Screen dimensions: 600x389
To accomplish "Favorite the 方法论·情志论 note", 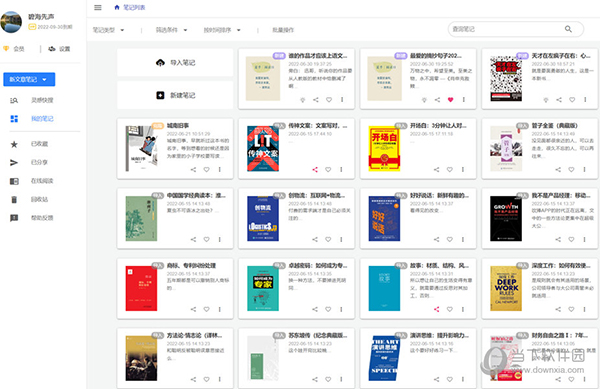I will pyautogui.click(x=207, y=379).
